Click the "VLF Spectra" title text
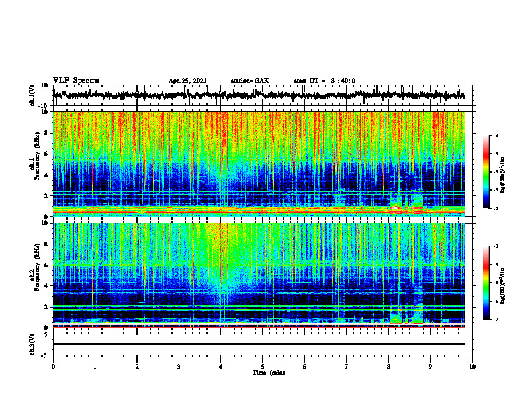 pos(77,81)
